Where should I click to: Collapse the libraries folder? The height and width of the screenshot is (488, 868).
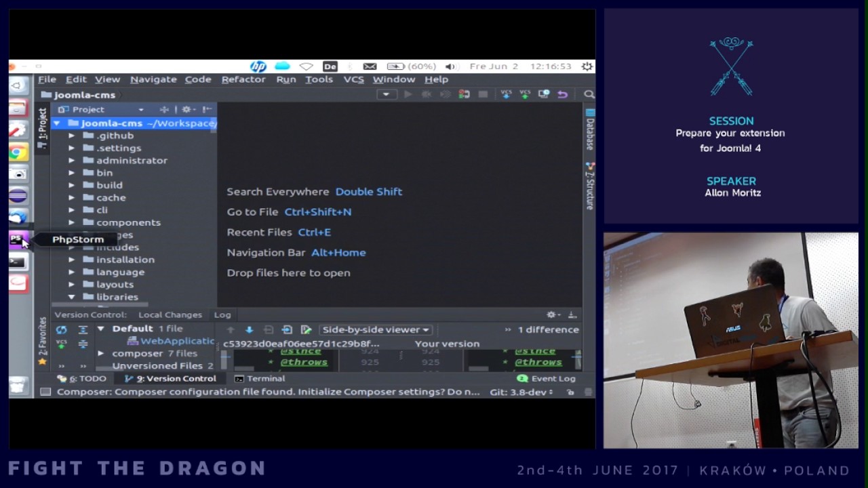(72, 297)
